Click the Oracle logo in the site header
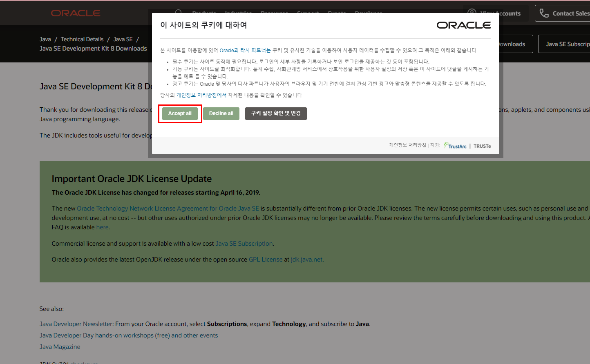Viewport: 590px width, 364px height. tap(76, 13)
